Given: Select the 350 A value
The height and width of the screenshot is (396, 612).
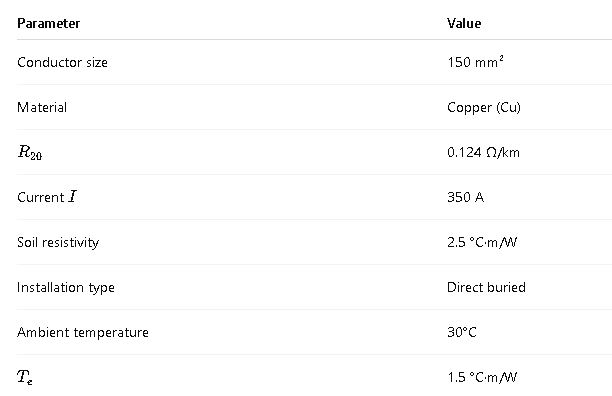Looking at the screenshot, I should (x=466, y=197).
